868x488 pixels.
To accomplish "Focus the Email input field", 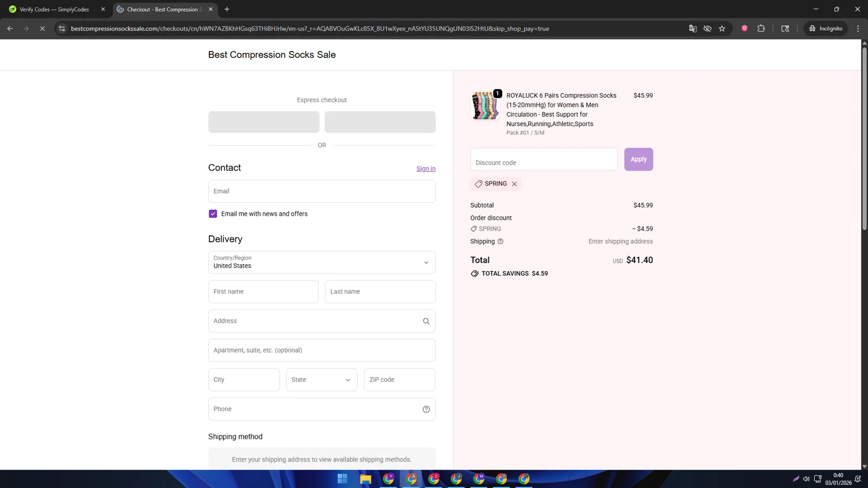I will tap(322, 191).
